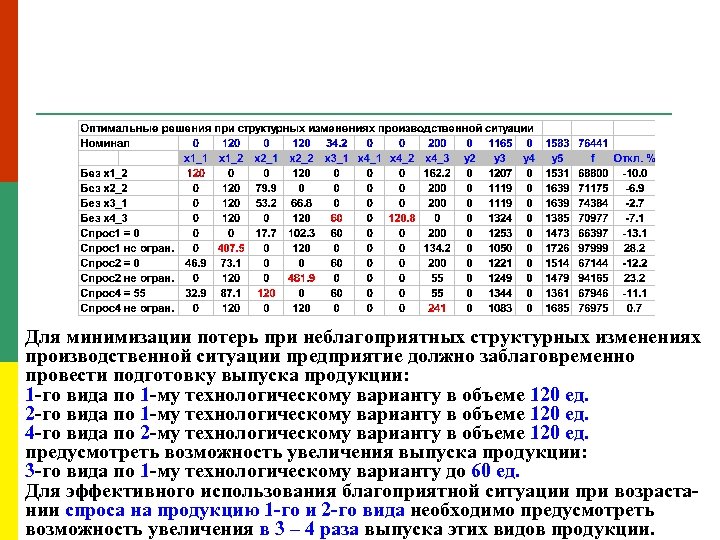Select the 'Без x1_2' row label
The image size is (720, 540).
pyautogui.click(x=104, y=174)
